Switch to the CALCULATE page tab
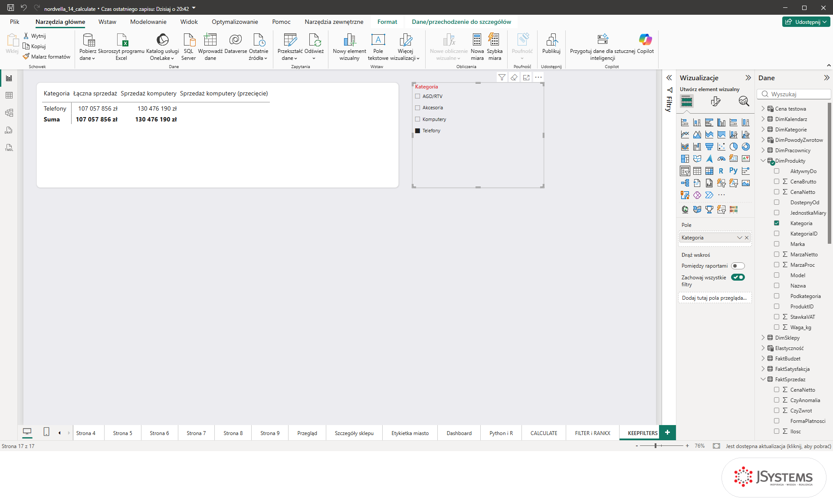The width and height of the screenshot is (833, 504). 544,433
